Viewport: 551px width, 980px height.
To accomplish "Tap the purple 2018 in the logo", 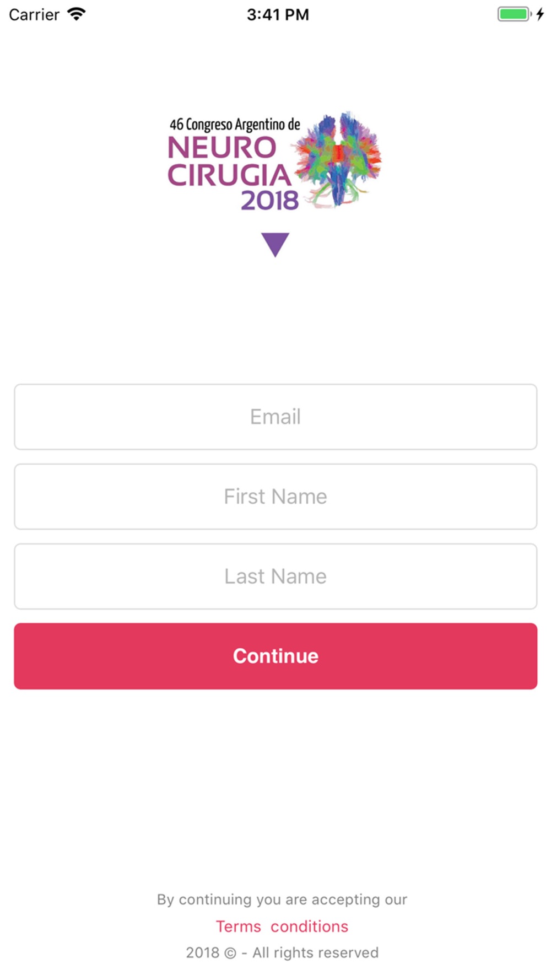I will coord(270,200).
